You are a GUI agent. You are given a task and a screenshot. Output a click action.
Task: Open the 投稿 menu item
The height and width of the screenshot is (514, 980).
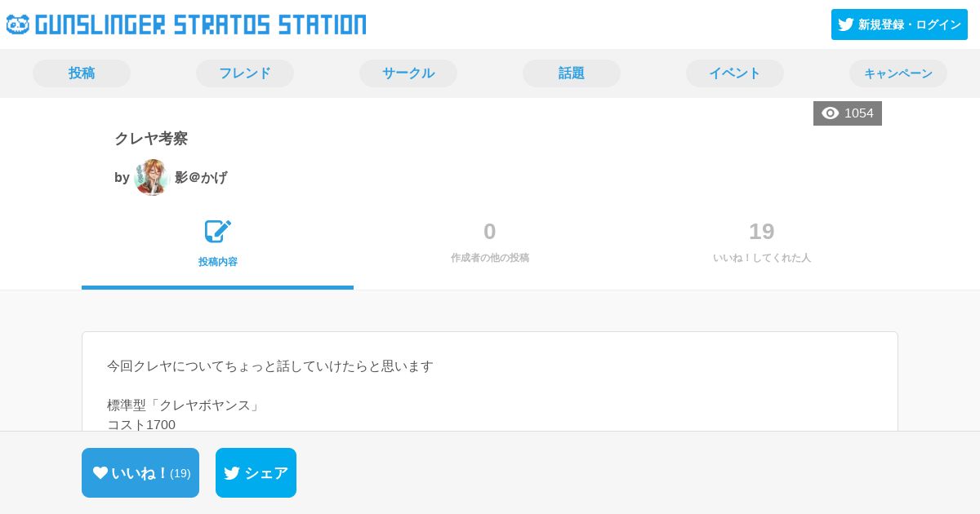point(82,73)
